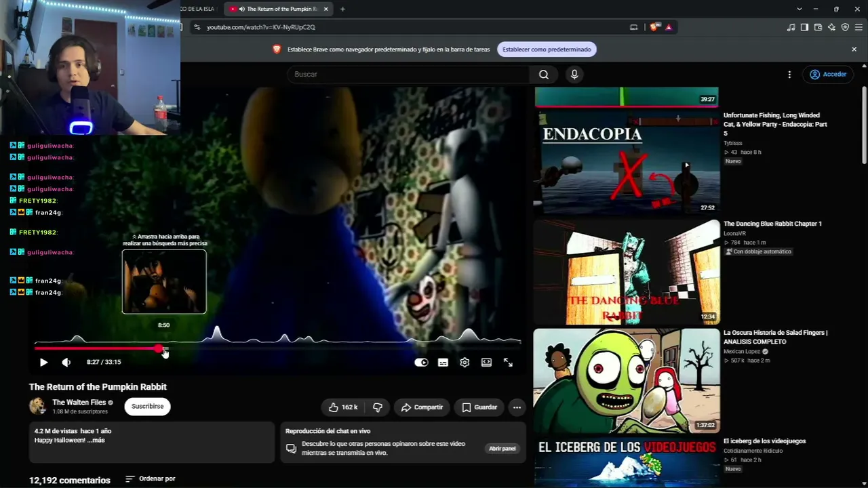Enter fullscreen on the video player
This screenshot has height=488, width=868.
[x=508, y=363]
